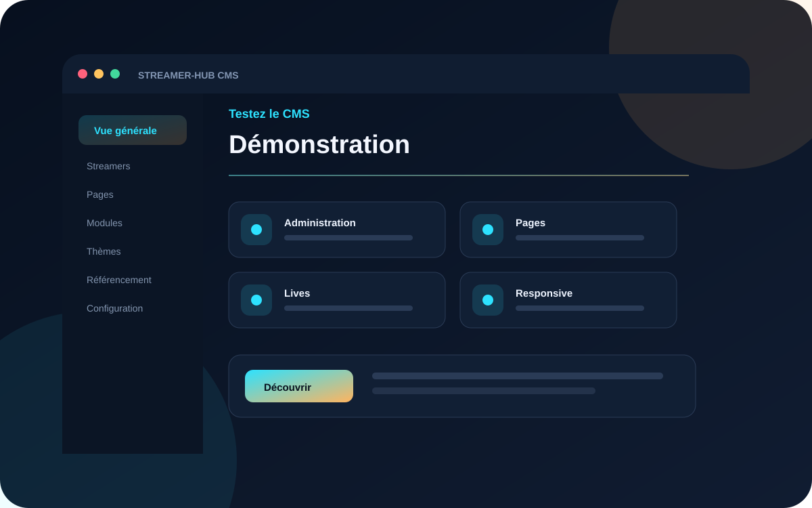The width and height of the screenshot is (812, 508).
Task: Select Vue générale in the sidebar
Action: [133, 130]
